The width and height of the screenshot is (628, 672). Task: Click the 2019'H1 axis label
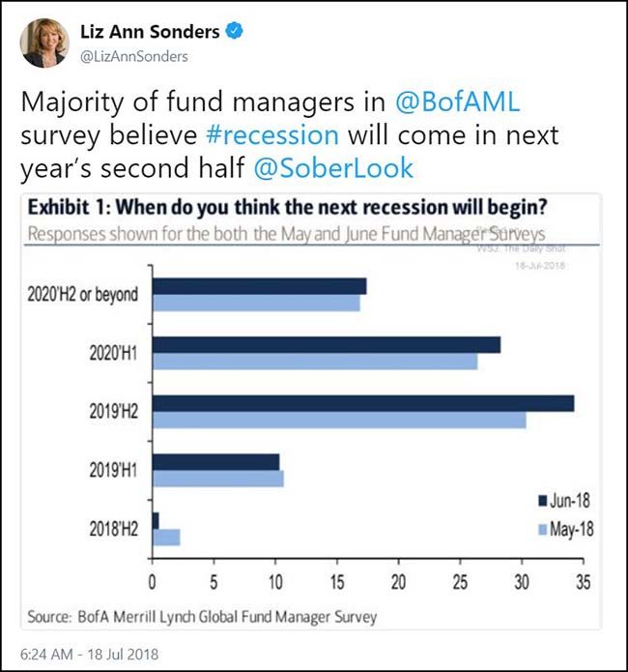[x=110, y=470]
